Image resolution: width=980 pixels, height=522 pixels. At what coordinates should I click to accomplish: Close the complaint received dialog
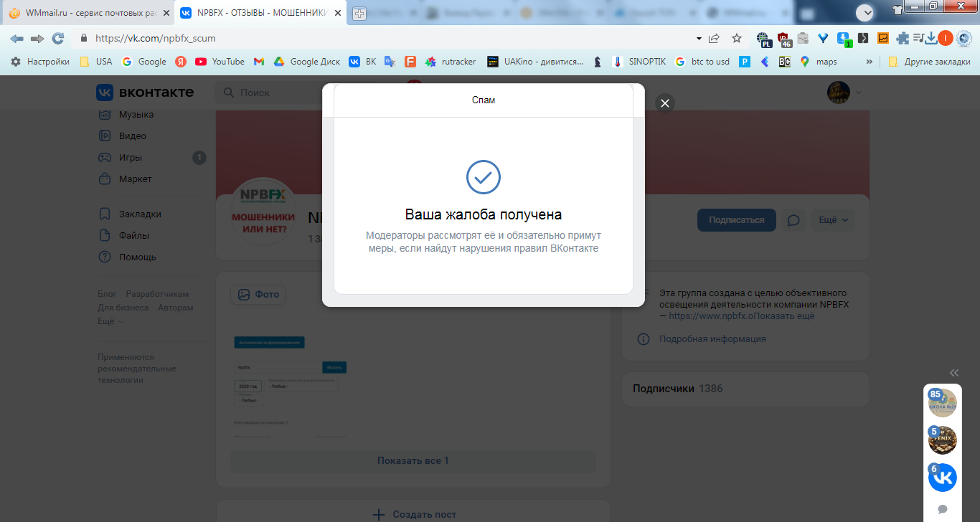[x=665, y=103]
